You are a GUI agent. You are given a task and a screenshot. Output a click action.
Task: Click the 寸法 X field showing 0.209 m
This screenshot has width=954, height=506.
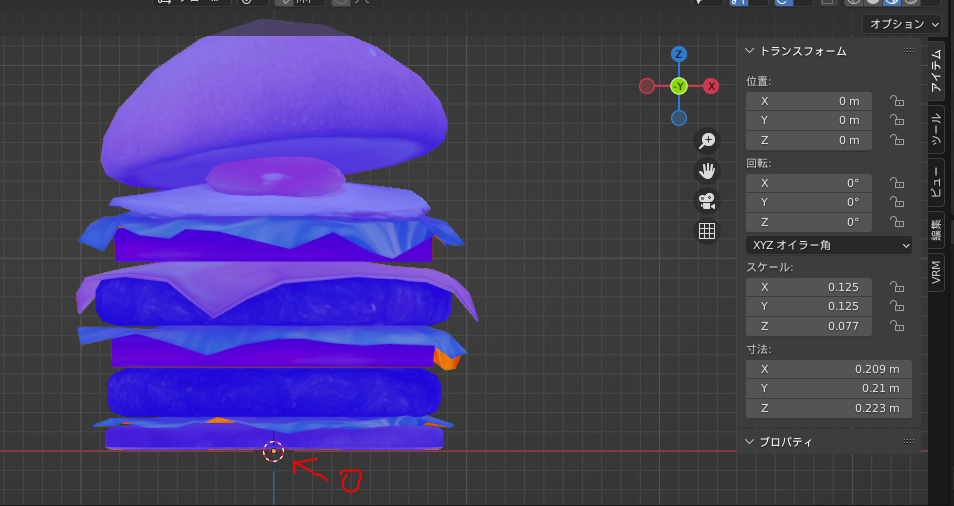pyautogui.click(x=829, y=369)
